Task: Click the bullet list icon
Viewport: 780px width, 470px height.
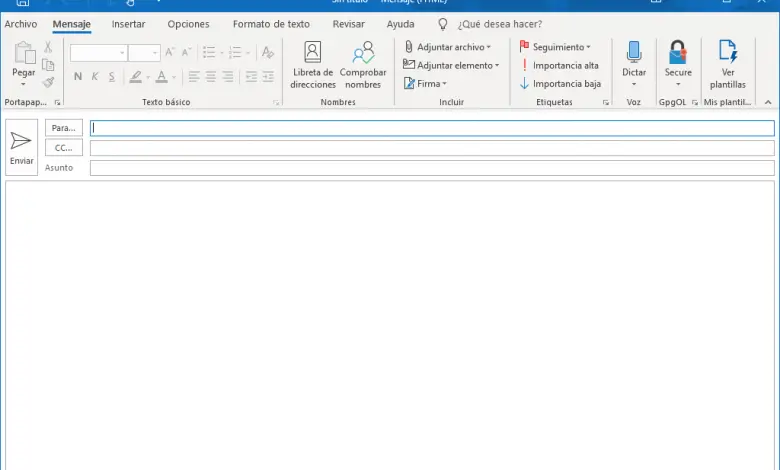Action: 209,52
